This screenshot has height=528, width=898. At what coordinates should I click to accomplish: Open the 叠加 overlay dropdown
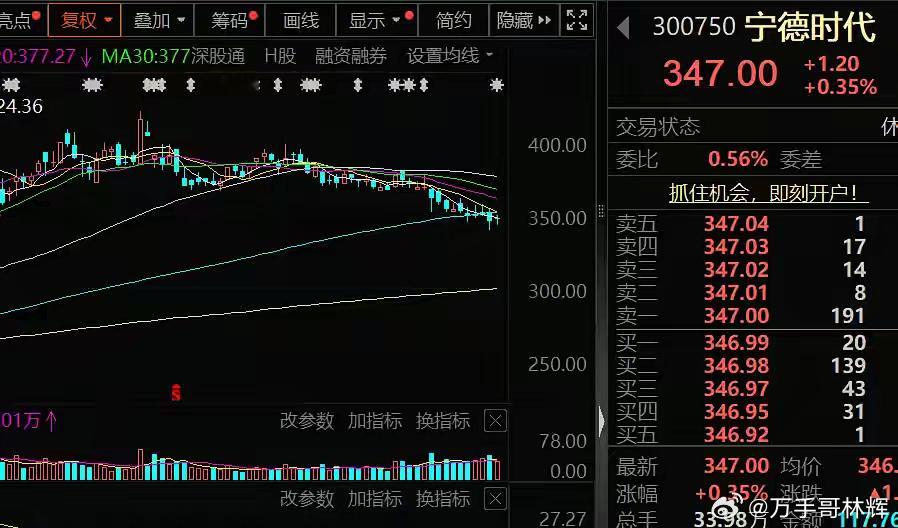click(x=158, y=21)
